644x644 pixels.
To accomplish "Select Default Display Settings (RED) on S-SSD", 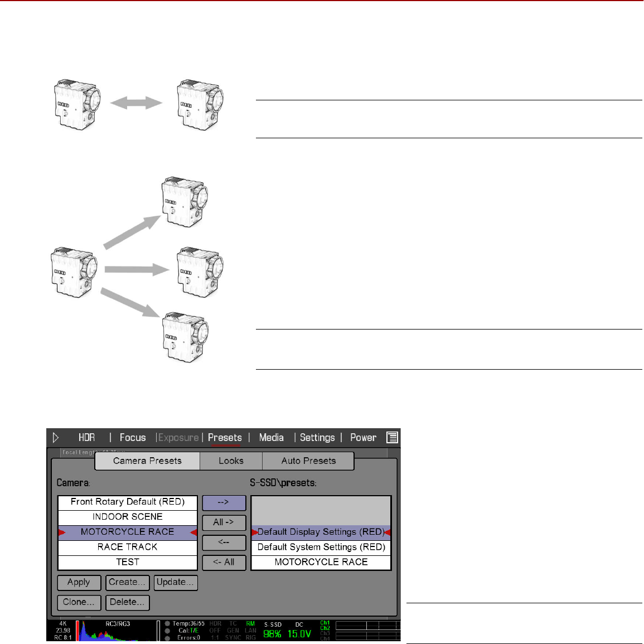I will 321,532.
